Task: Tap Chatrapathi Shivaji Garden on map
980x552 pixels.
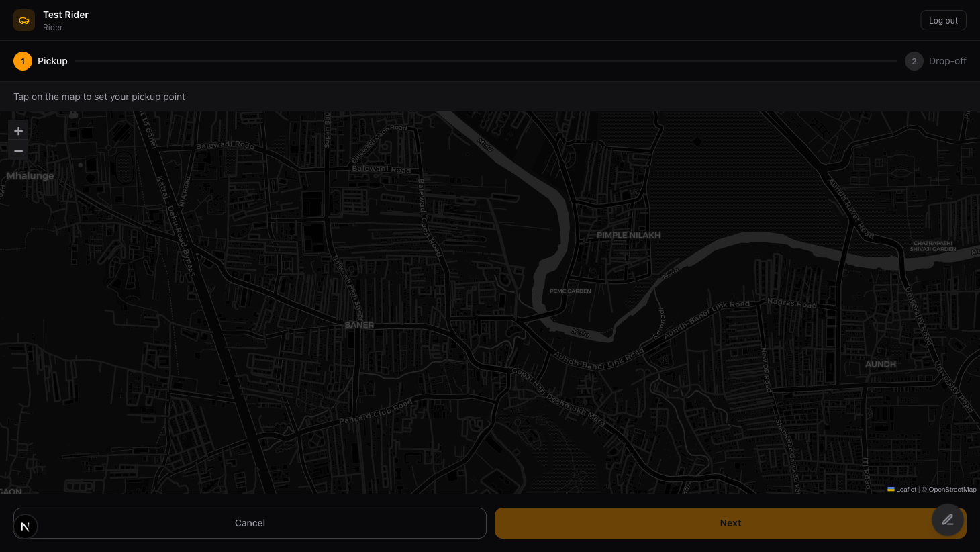Action: pyautogui.click(x=932, y=246)
